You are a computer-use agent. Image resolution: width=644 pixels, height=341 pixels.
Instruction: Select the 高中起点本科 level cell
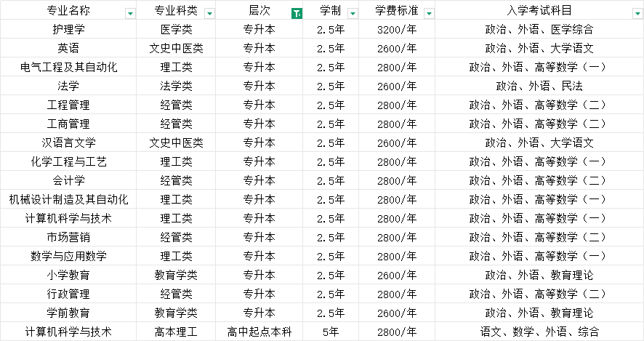pyautogui.click(x=259, y=332)
